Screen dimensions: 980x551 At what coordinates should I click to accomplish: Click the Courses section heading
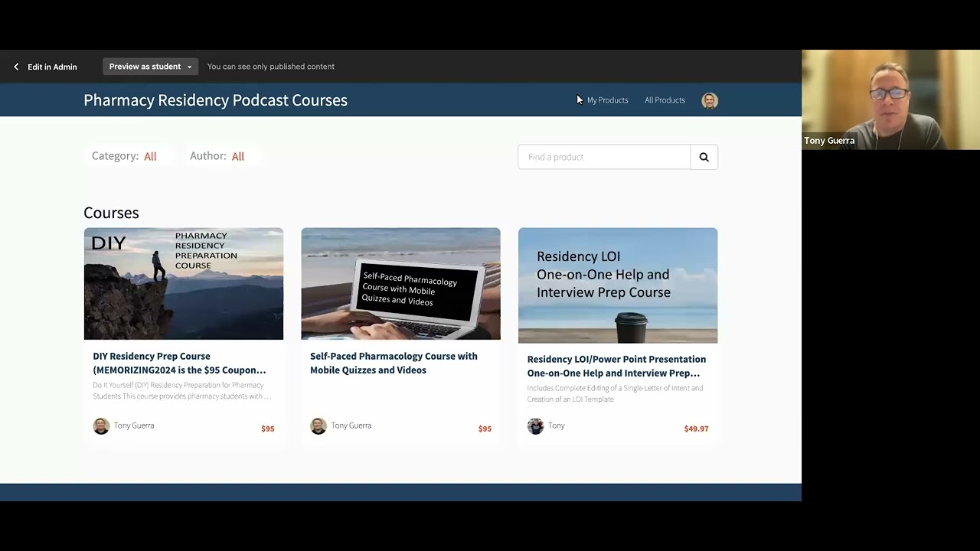tap(111, 213)
